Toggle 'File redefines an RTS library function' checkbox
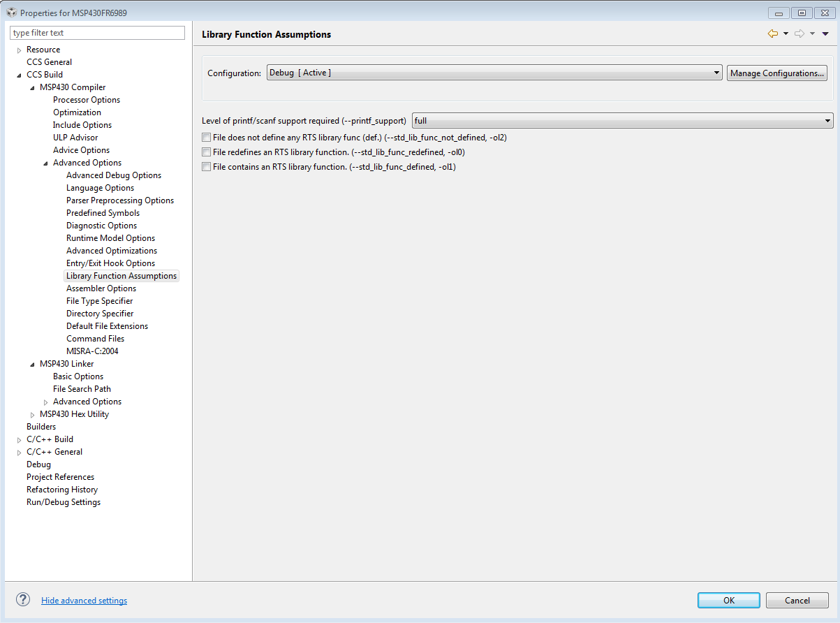 [x=206, y=152]
